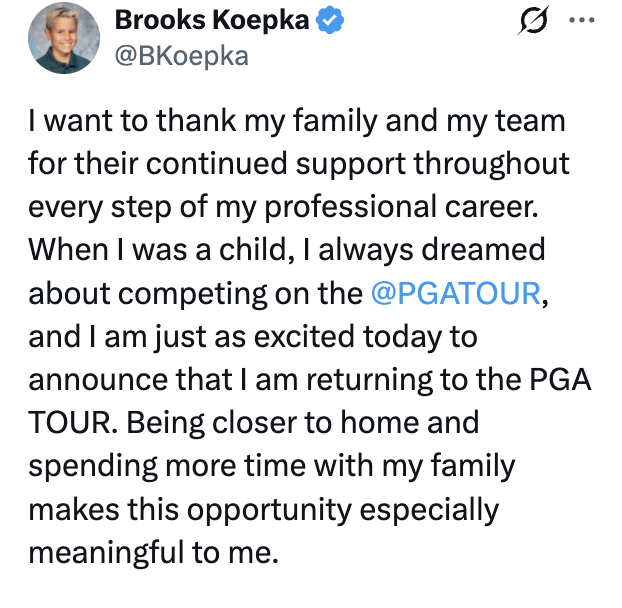Click the tweet's first line thanking family

pos(296,122)
